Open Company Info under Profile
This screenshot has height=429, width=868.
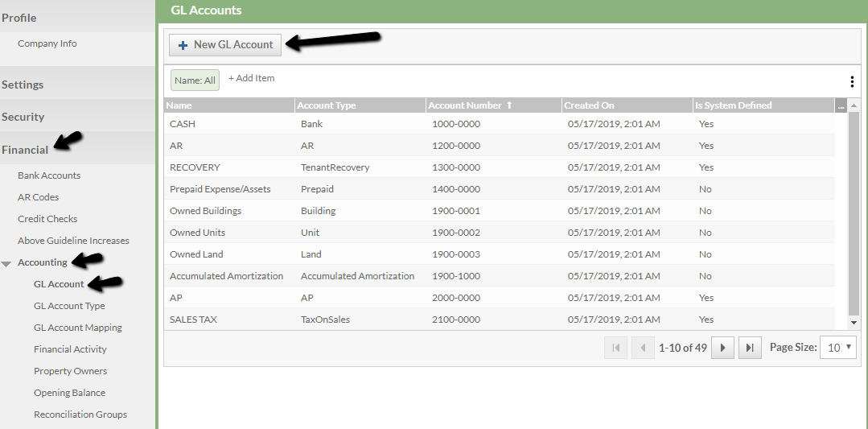(x=47, y=43)
